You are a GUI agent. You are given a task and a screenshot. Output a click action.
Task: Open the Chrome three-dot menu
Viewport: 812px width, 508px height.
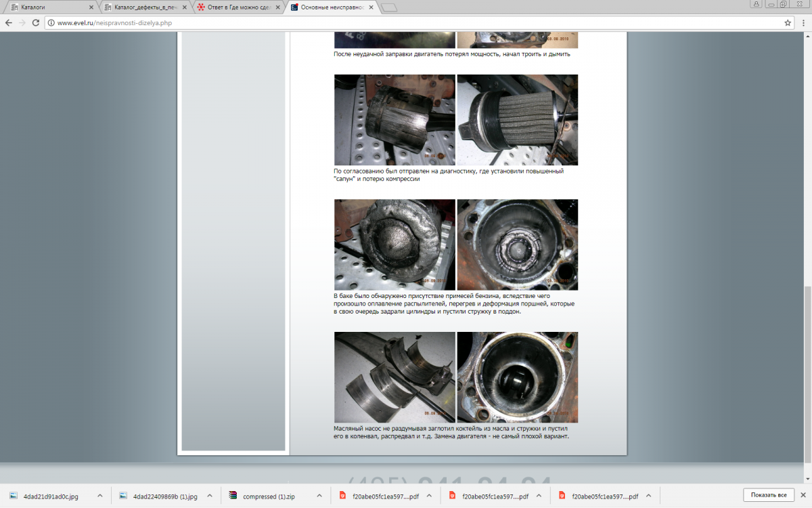click(x=803, y=22)
